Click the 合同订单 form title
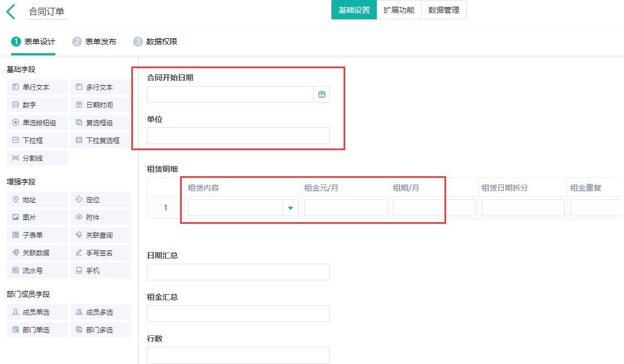Screen dimensions: 624x364 (x=47, y=12)
